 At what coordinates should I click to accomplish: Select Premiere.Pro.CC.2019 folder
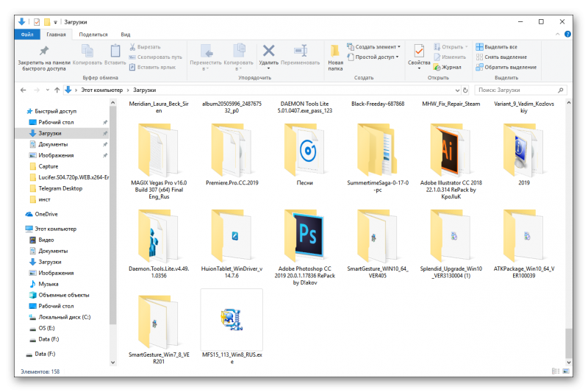(x=232, y=154)
